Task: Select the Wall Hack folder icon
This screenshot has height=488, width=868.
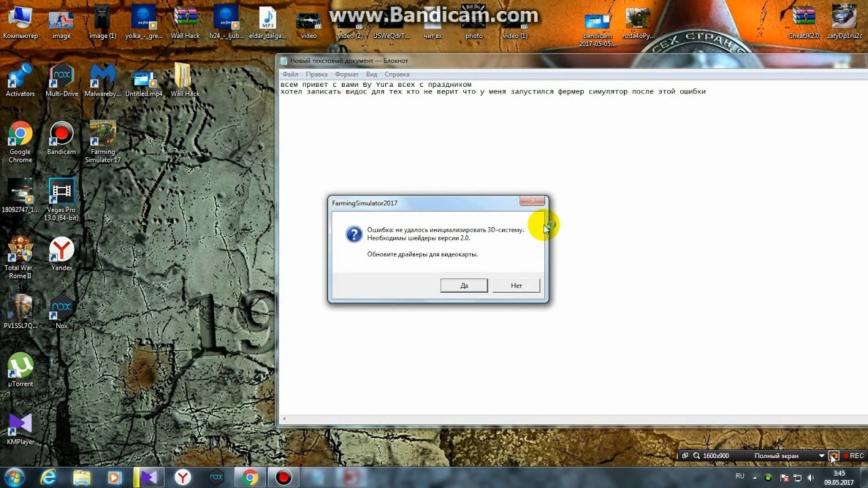Action: pos(185,80)
